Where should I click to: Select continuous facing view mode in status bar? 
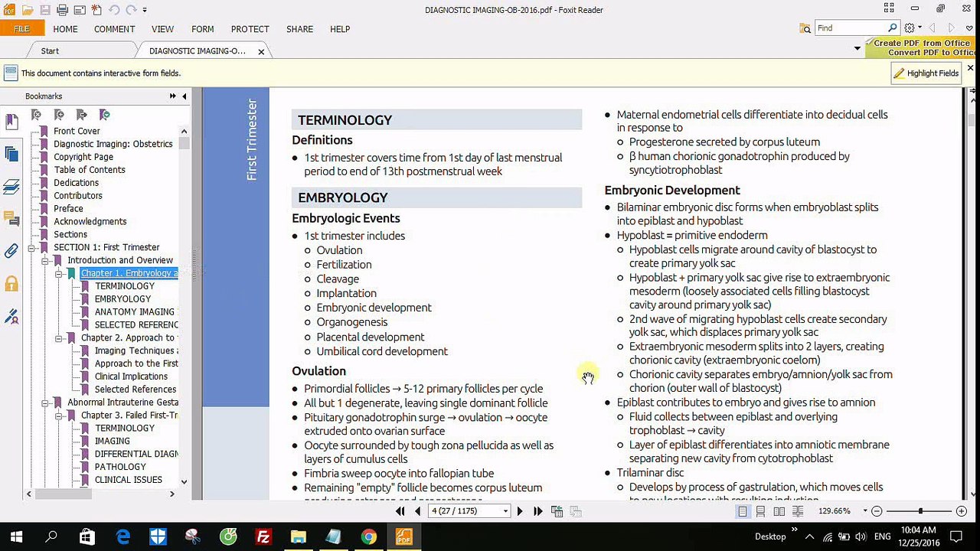(x=797, y=511)
